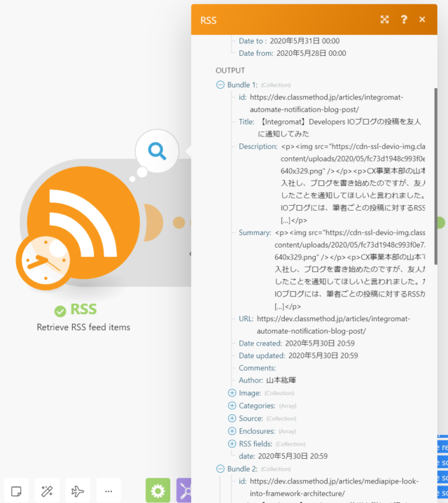The width and height of the screenshot is (448, 503).
Task: Click the RSS panel vertical scrollbar
Action: (435, 176)
